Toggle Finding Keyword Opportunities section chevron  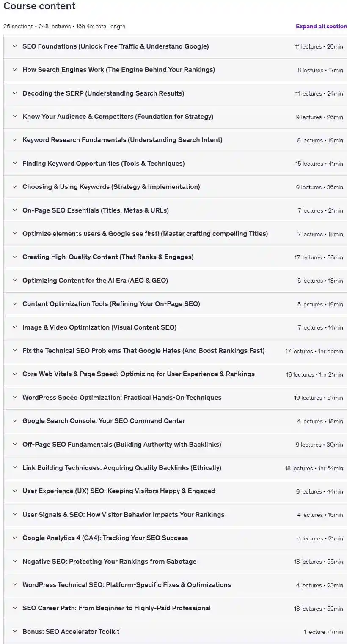pyautogui.click(x=15, y=164)
